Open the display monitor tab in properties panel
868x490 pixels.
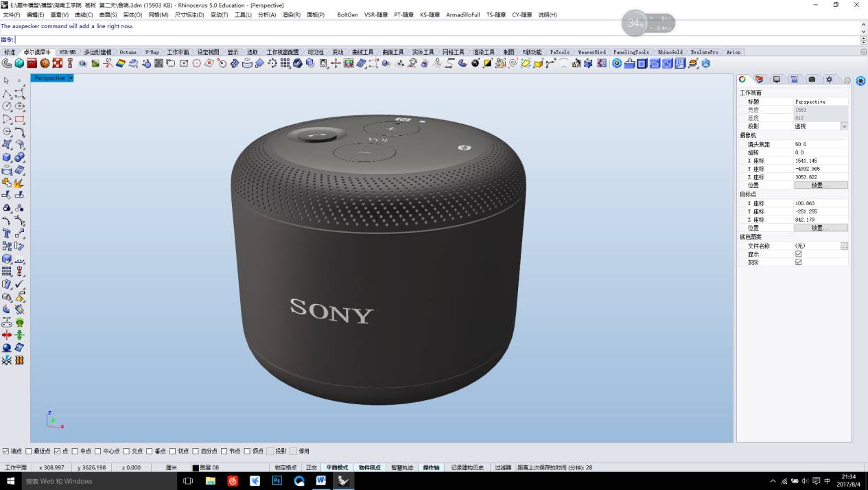[777, 80]
